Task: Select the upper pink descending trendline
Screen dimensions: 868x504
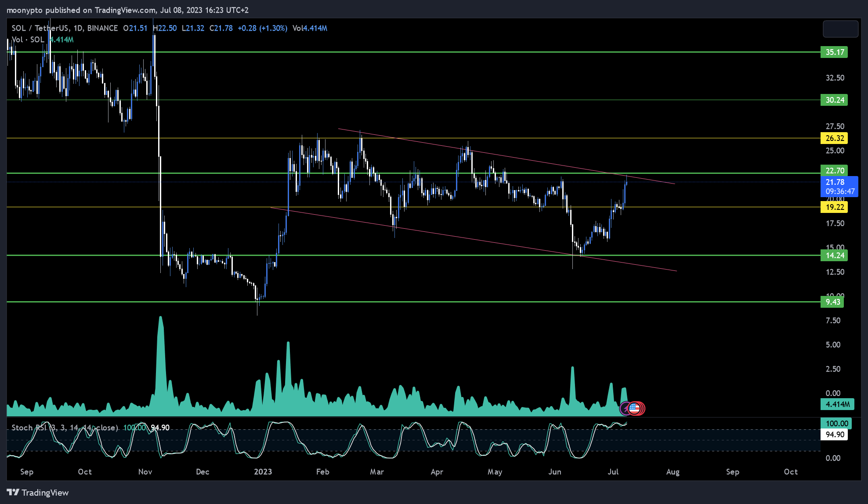Action: pos(506,156)
